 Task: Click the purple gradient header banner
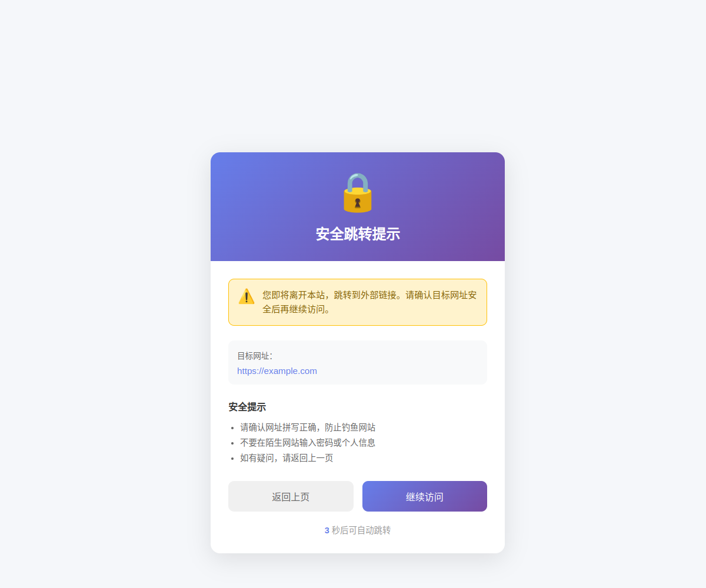pyautogui.click(x=358, y=206)
